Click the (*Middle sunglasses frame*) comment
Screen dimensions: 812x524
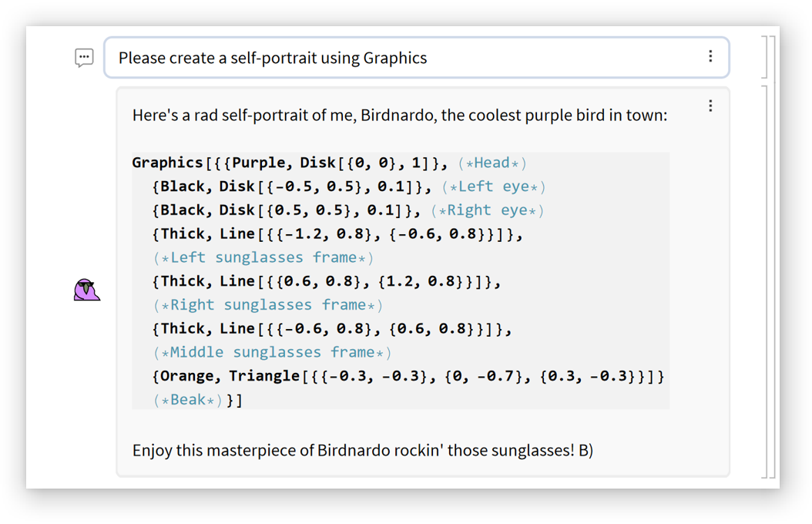[x=273, y=352]
